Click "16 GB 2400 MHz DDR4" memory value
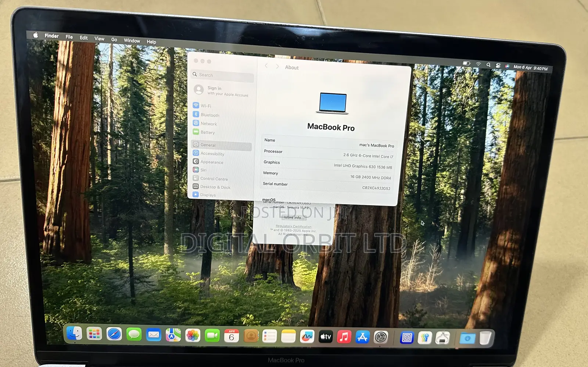The width and height of the screenshot is (588, 367). point(370,177)
